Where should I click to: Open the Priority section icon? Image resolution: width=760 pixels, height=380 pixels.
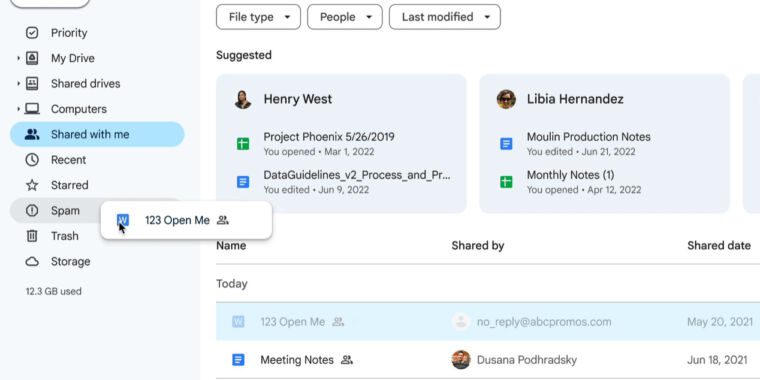(32, 33)
